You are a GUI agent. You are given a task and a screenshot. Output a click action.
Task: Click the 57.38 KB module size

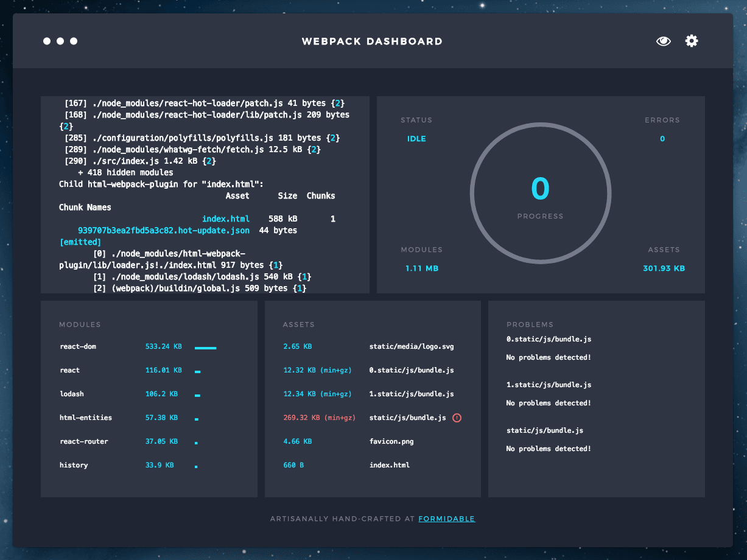click(x=161, y=418)
